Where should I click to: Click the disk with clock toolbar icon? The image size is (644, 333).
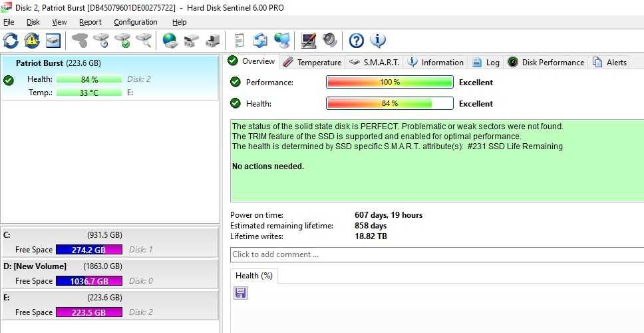click(x=101, y=40)
